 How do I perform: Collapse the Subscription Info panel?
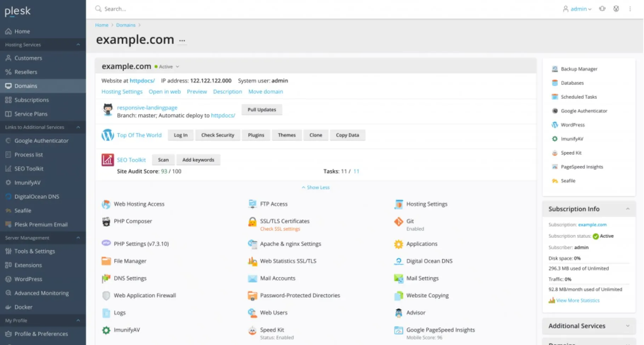pyautogui.click(x=628, y=209)
